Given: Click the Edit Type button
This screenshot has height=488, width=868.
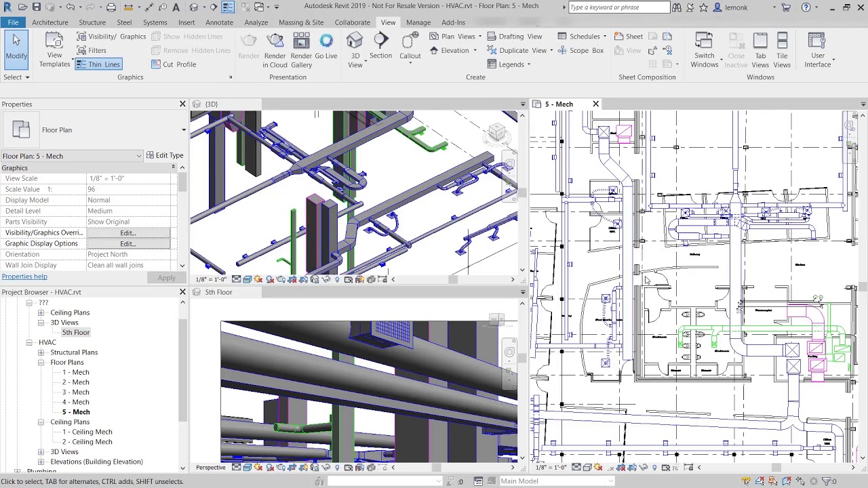Looking at the screenshot, I should tap(165, 155).
